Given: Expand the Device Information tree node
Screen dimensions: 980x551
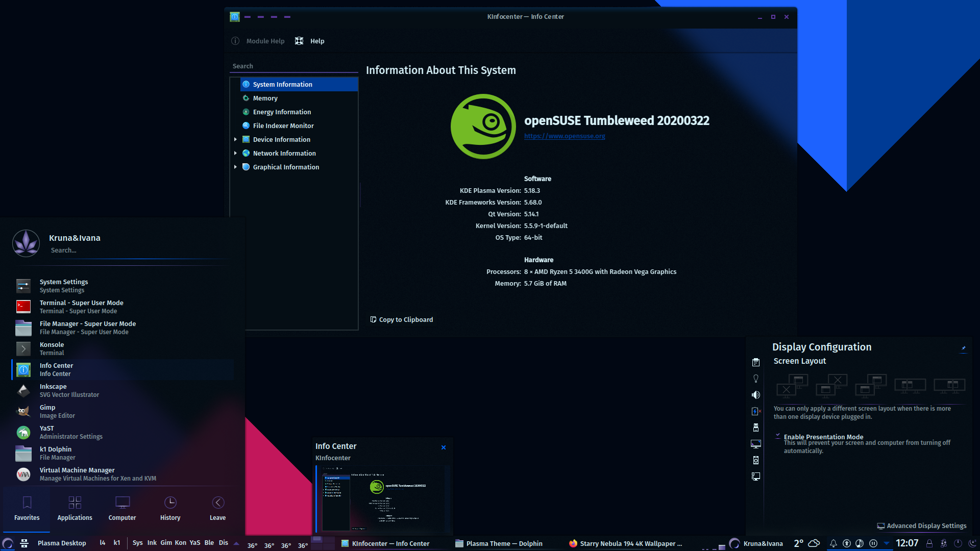Looking at the screenshot, I should click(235, 139).
